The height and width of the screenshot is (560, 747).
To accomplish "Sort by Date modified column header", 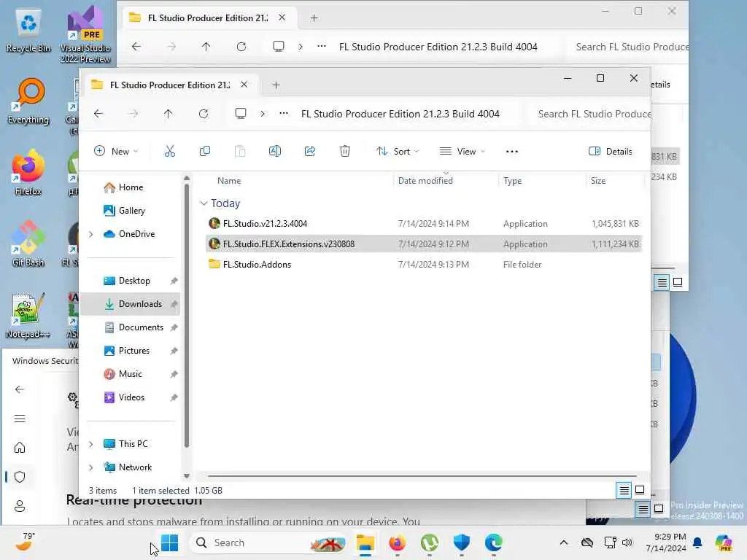I will [425, 181].
